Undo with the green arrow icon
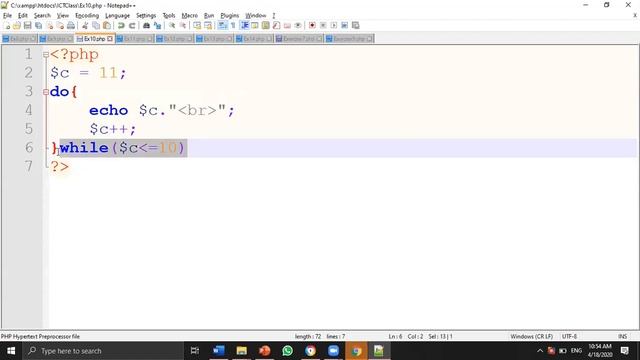The height and width of the screenshot is (360, 640). (121, 25)
